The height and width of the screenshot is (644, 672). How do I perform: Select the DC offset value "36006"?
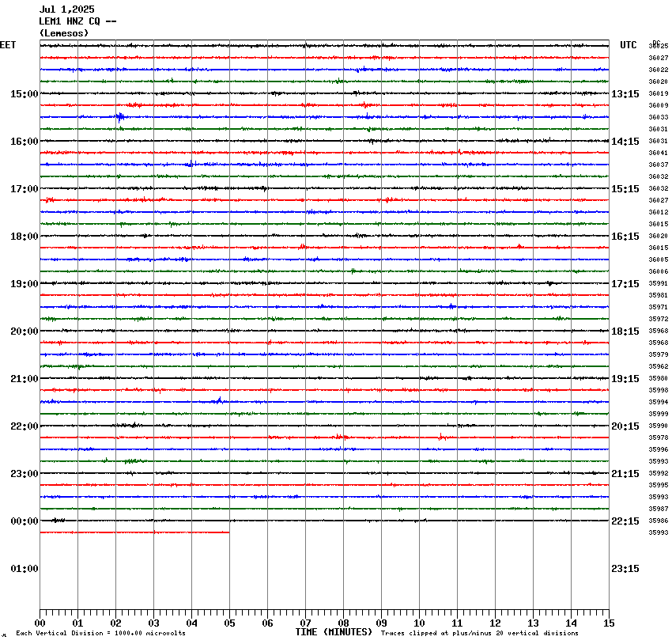pos(659,272)
